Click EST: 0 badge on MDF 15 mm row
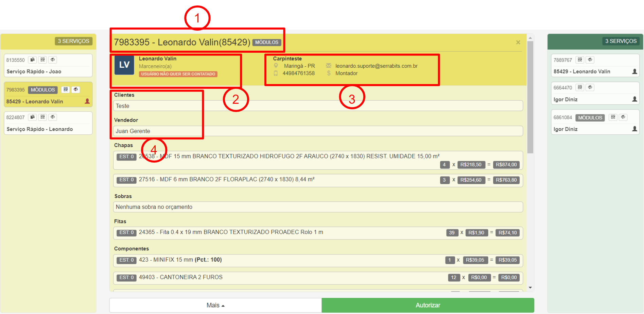 coord(126,157)
